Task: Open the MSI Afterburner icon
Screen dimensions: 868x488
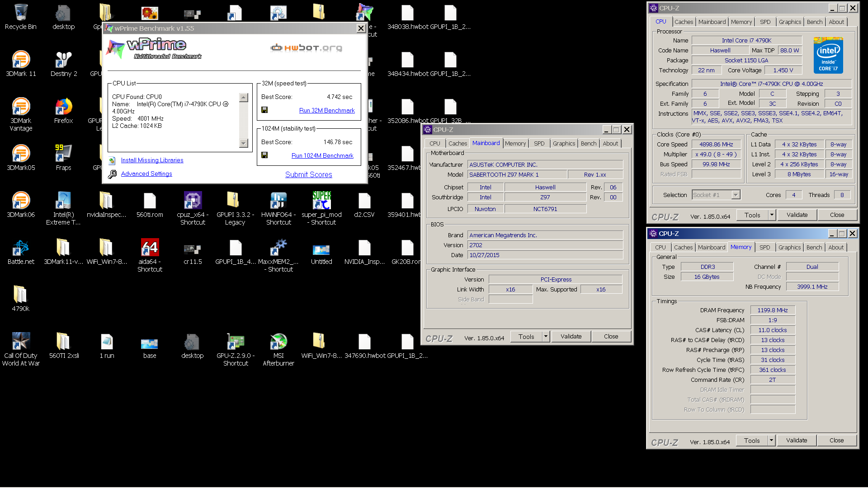Action: coord(278,349)
